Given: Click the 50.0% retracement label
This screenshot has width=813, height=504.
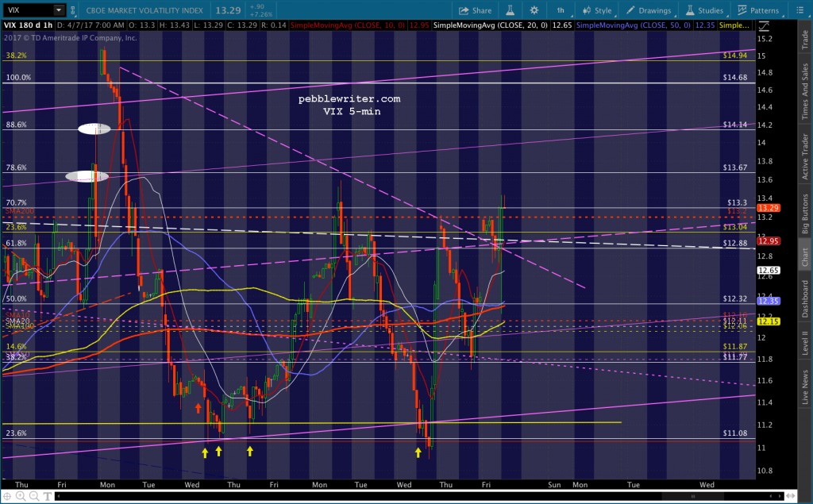Looking at the screenshot, I should click(16, 298).
